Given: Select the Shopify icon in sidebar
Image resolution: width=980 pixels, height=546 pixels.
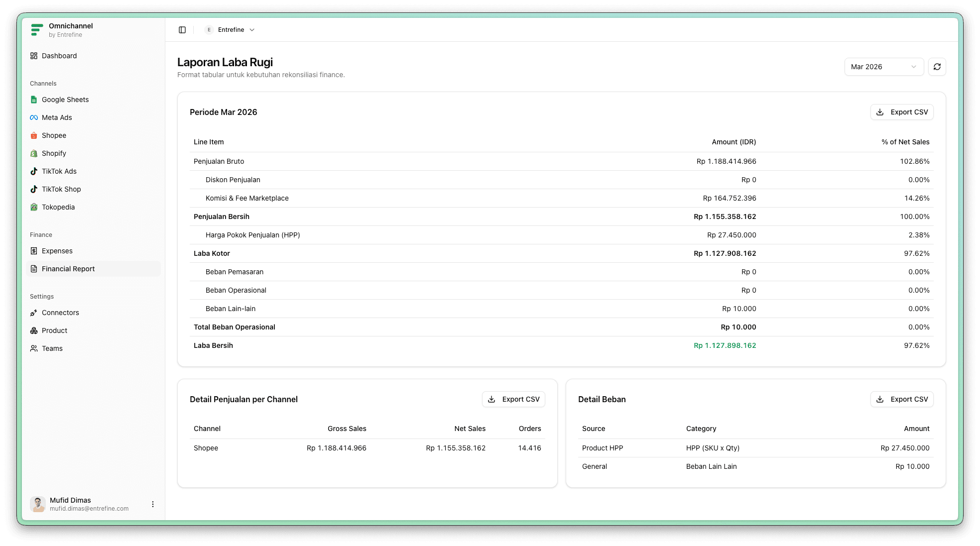Looking at the screenshot, I should (34, 153).
